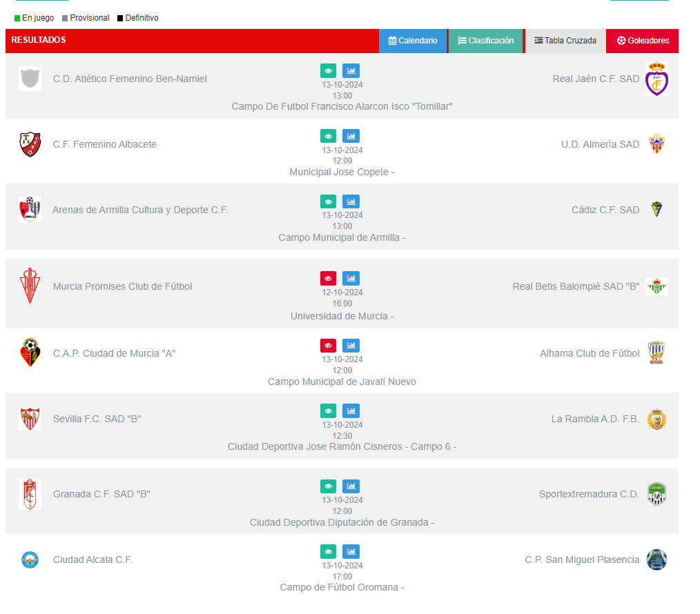Click the red crossed eye for Ciudad de Murcia match
Image resolution: width=700 pixels, height=614 pixels.
click(328, 346)
